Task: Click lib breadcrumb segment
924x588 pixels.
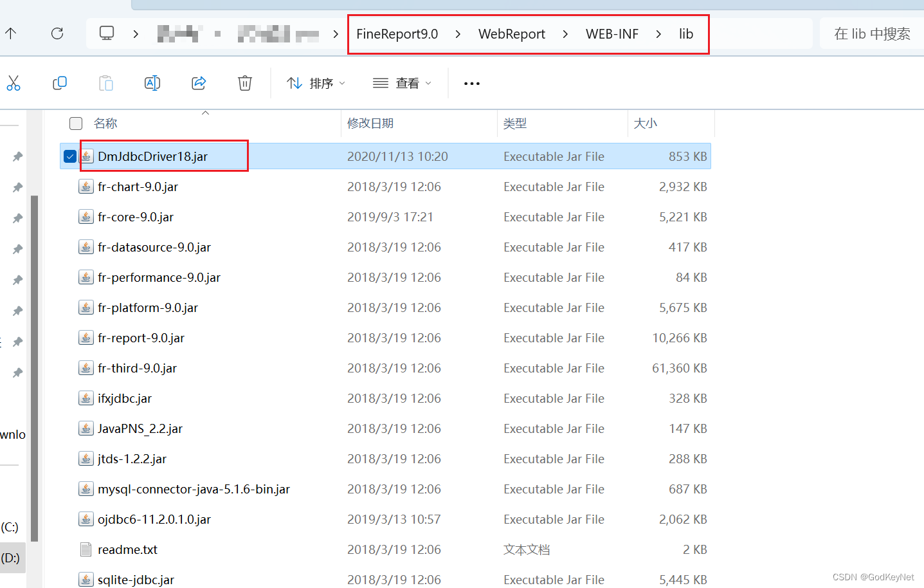Action: 686,34
